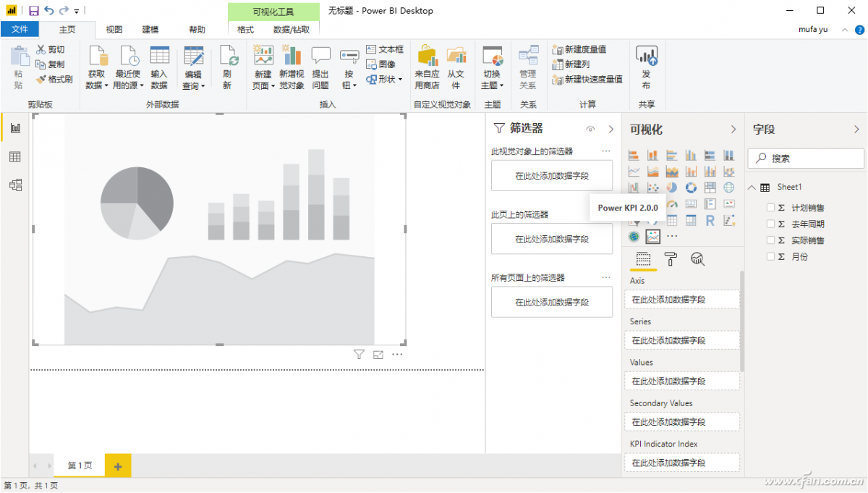Open the Analytics magnifier pane icon

pos(697,259)
